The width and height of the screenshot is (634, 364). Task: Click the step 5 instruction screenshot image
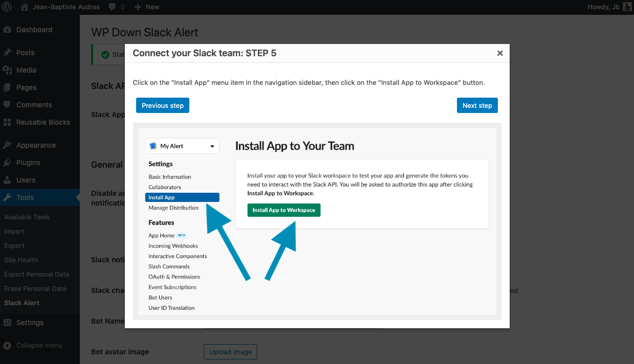pos(317,221)
